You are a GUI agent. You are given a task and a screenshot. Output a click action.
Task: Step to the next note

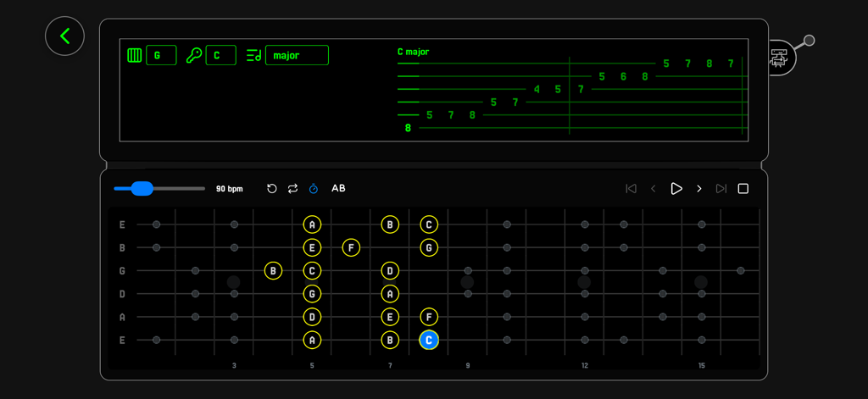[x=699, y=189]
